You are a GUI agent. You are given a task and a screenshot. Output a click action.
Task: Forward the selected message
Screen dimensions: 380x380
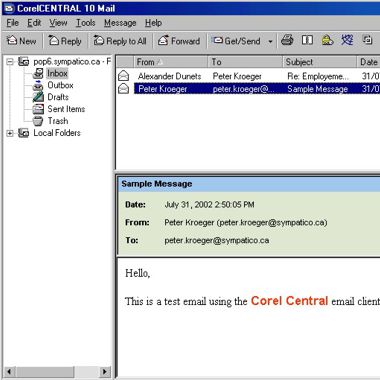pos(179,41)
